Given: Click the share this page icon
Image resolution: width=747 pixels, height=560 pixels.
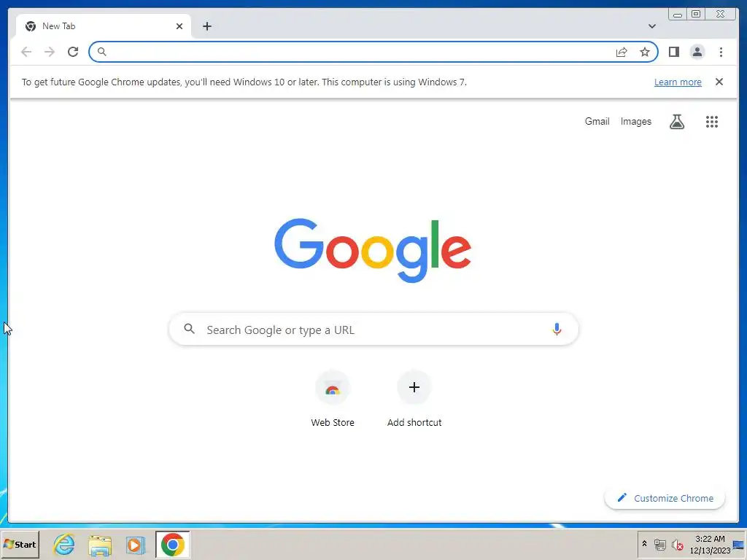Looking at the screenshot, I should [x=622, y=52].
